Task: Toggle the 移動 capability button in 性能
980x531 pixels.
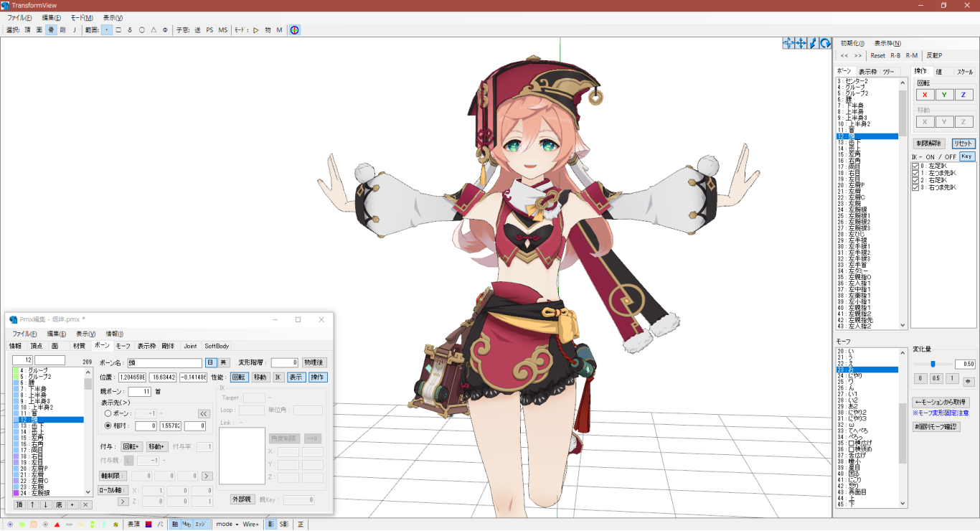Action: (x=260, y=377)
